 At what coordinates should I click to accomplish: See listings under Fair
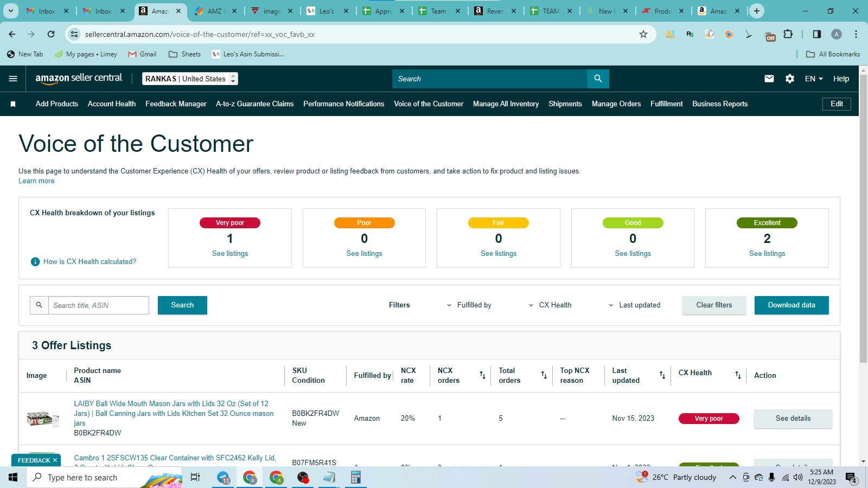coord(499,254)
